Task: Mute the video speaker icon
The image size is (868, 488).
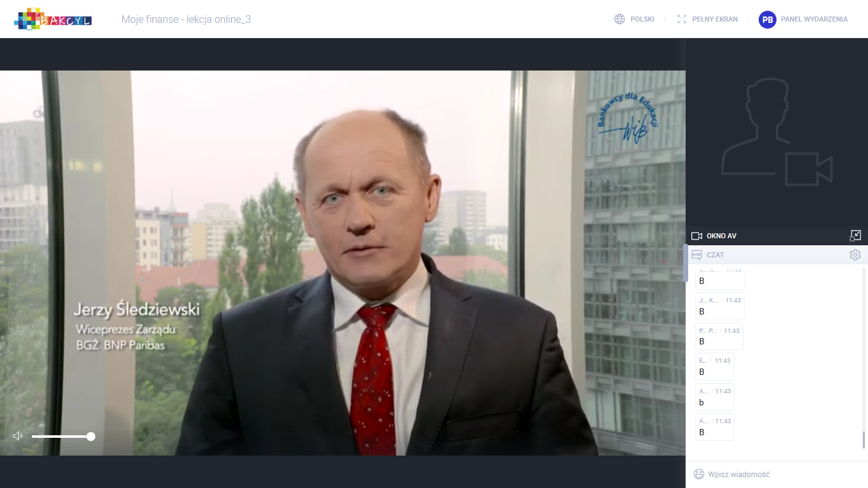Action: tap(18, 436)
